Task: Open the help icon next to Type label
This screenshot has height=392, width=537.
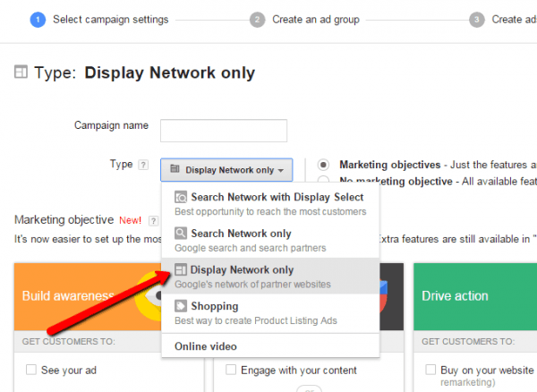Action: [143, 165]
